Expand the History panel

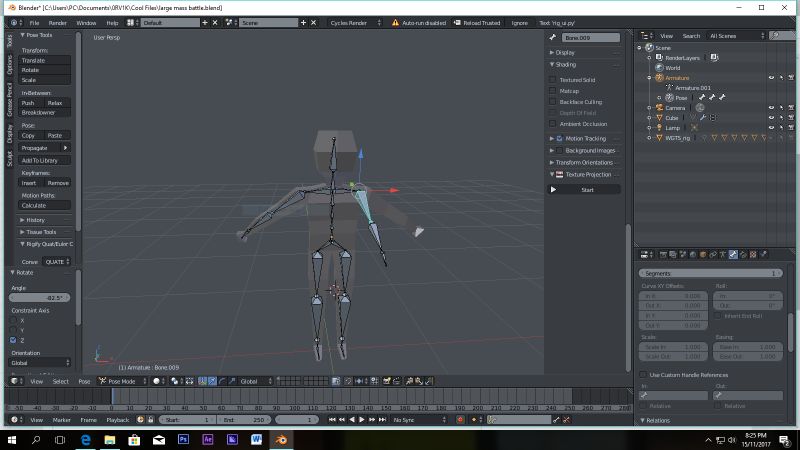[x=33, y=220]
